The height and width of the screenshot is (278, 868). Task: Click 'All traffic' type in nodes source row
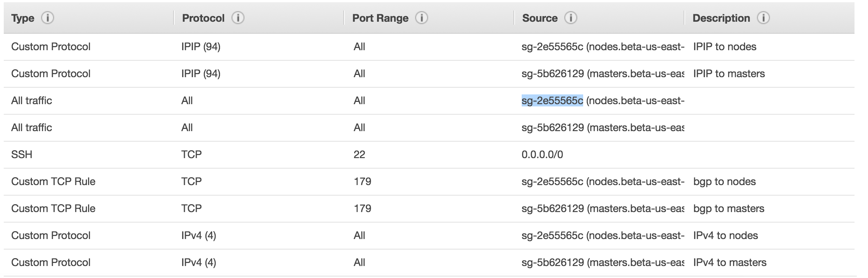[x=31, y=100]
